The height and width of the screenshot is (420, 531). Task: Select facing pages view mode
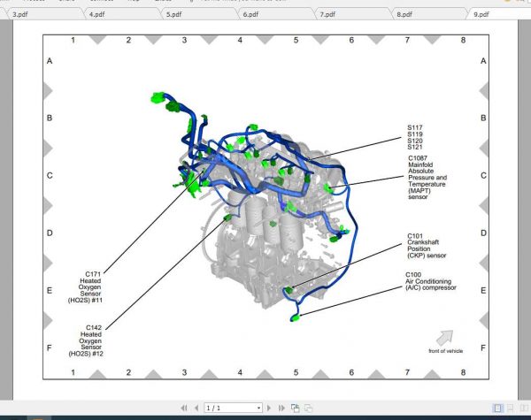525,409
